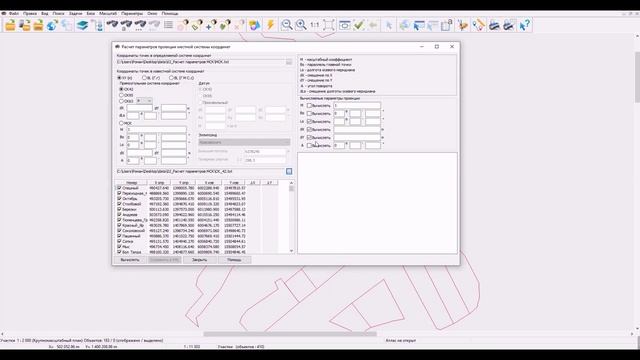Open the СК63 zone dropdown
Viewport: 640px width, 360px height.
(144, 101)
